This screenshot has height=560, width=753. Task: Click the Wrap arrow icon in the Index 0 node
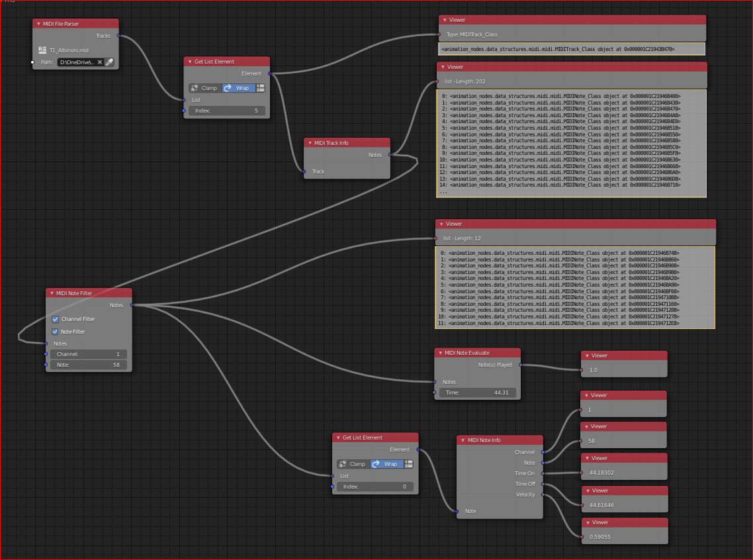tap(376, 464)
